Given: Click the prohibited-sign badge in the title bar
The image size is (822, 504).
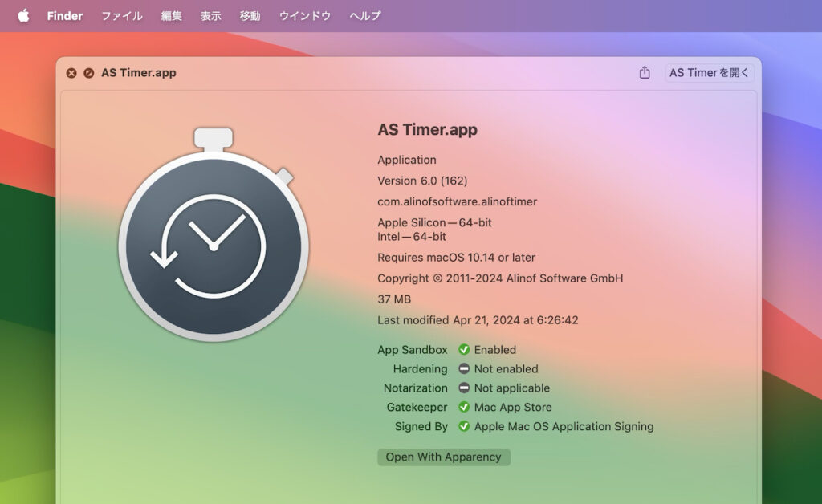Looking at the screenshot, I should coord(88,73).
